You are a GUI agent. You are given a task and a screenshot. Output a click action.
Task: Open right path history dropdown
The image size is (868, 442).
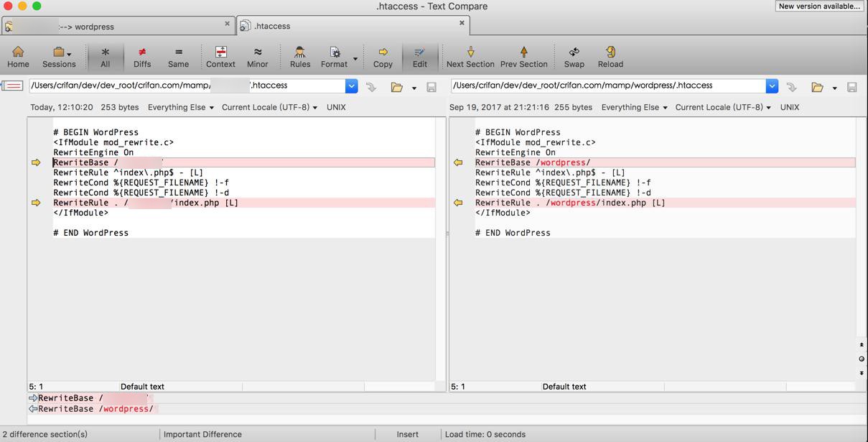point(772,86)
